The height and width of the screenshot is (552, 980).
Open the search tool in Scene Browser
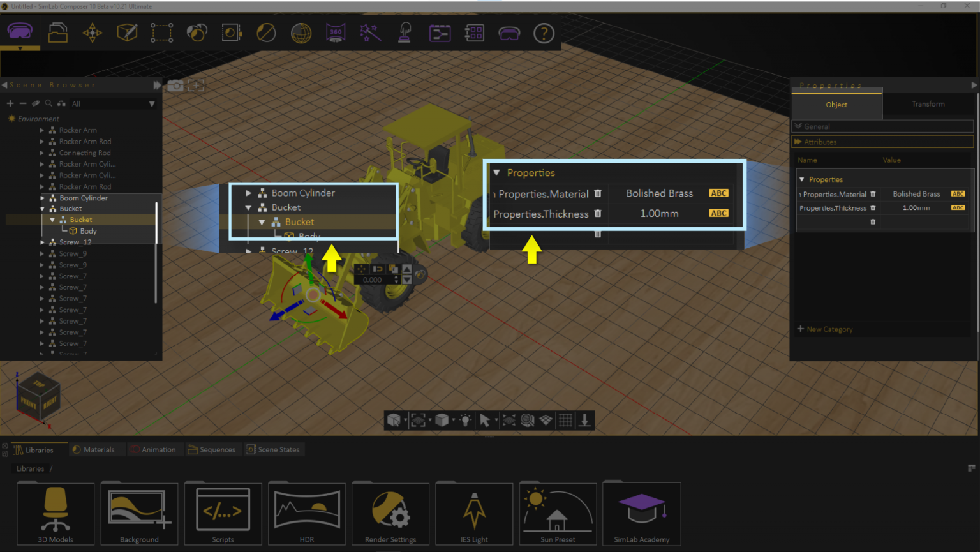click(48, 103)
